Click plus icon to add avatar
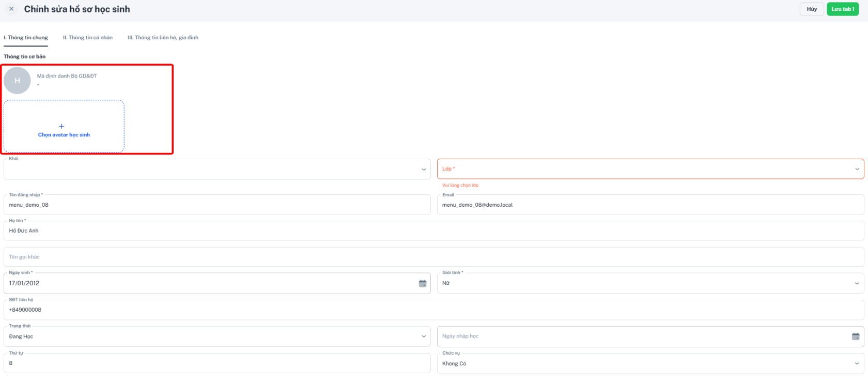The image size is (868, 383). (61, 126)
